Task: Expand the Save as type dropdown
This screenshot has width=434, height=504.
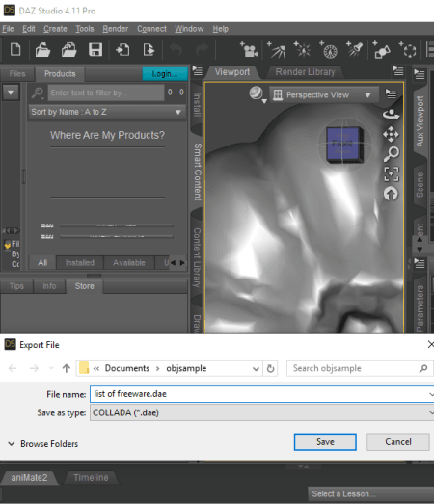Action: tap(431, 413)
